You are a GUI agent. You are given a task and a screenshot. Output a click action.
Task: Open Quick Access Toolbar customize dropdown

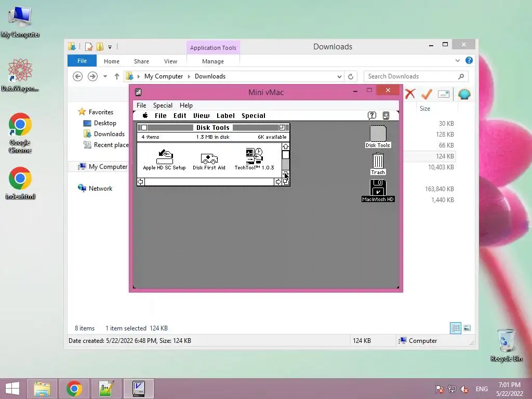coord(110,47)
